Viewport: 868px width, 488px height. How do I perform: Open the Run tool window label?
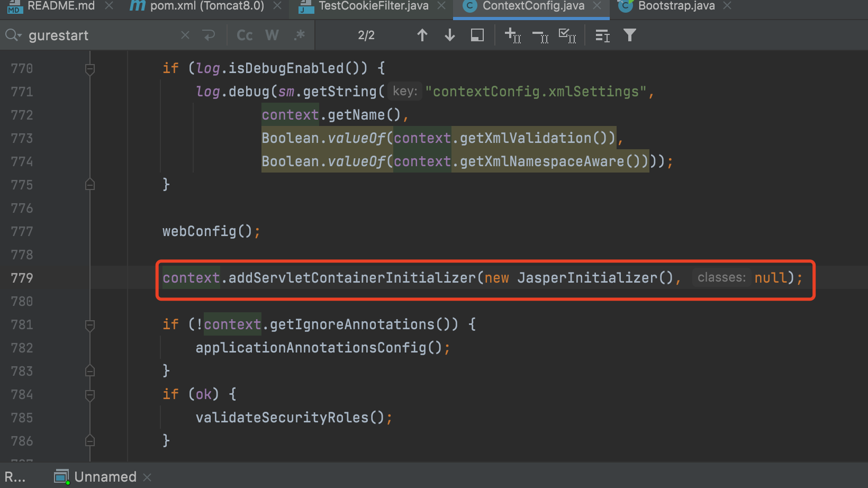15,477
